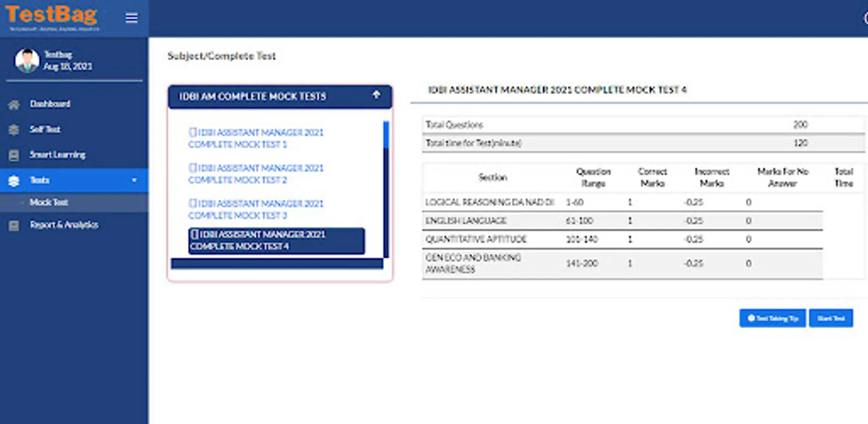Click the mock test list horizontal scrollbar

[277, 263]
